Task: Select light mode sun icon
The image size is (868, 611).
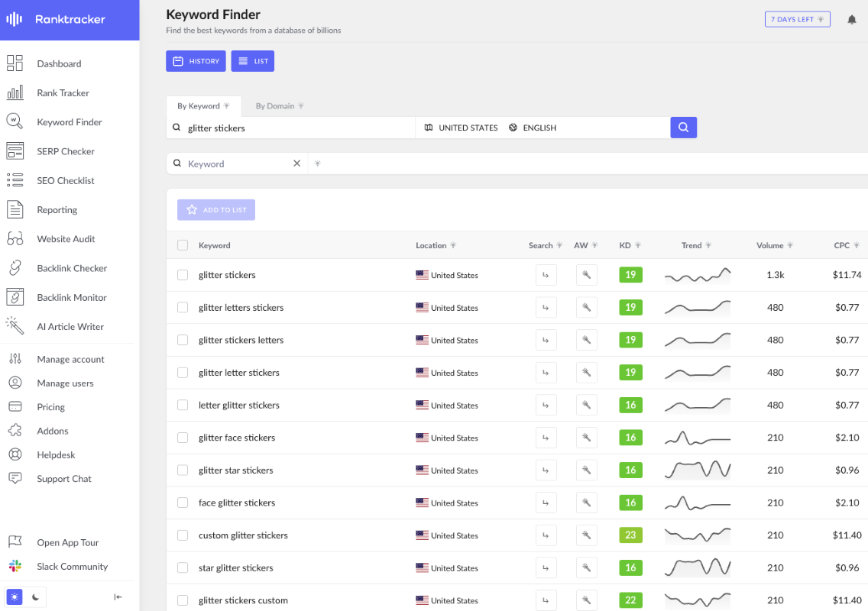Action: point(15,596)
